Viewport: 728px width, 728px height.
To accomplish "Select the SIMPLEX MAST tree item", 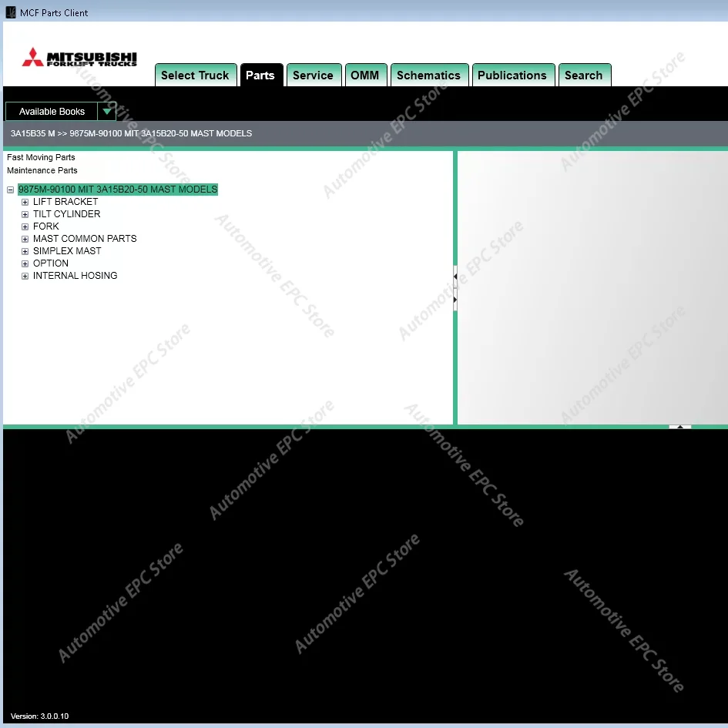I will pos(67,250).
